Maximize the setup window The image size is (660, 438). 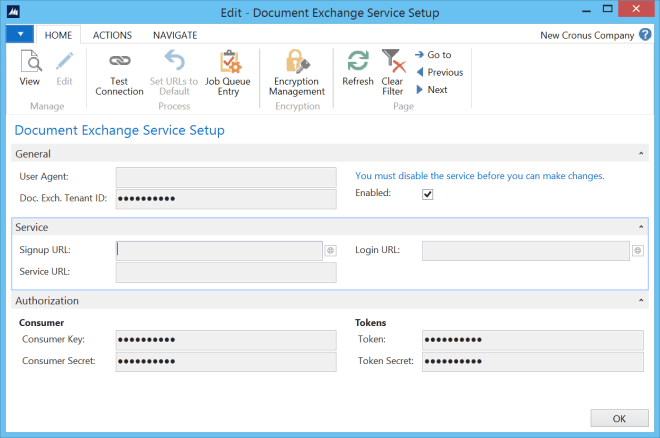(x=607, y=8)
